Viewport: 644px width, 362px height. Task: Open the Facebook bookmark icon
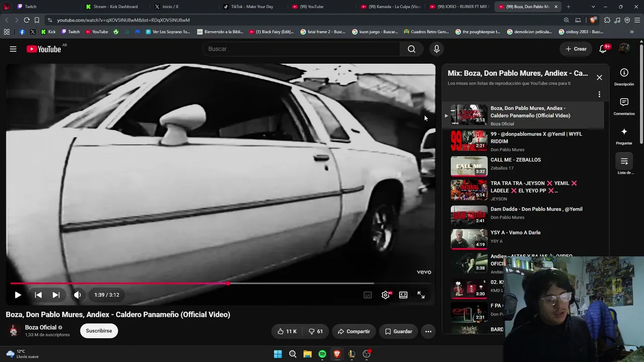click(x=22, y=32)
